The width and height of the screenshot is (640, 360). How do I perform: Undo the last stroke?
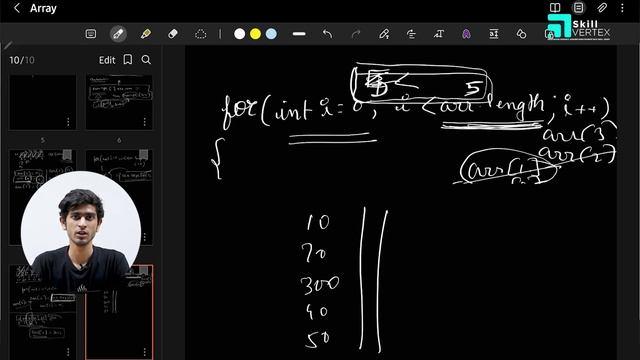coord(327,34)
